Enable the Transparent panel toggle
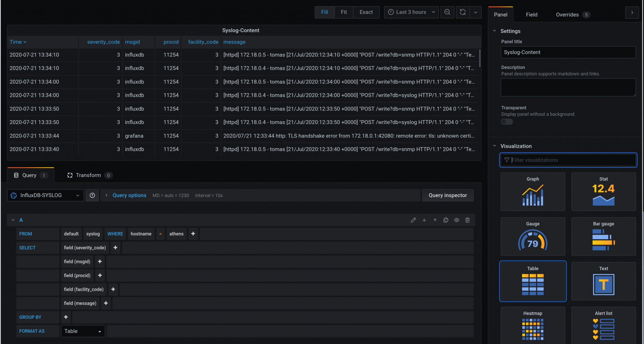Screen dimensions: 644x344 pos(507,122)
